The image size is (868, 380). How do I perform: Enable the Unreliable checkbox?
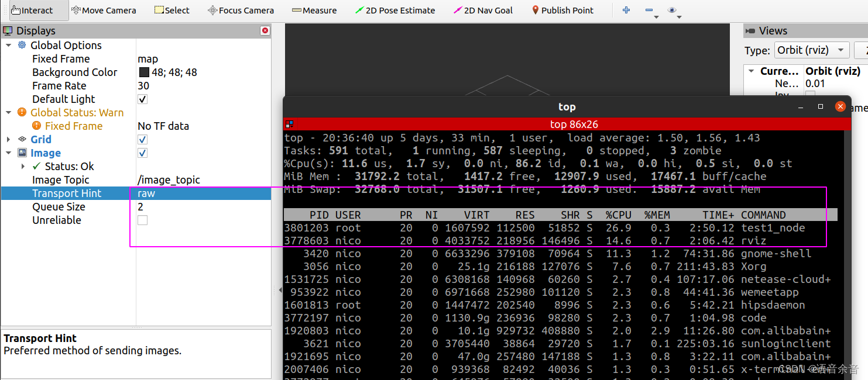(x=142, y=220)
